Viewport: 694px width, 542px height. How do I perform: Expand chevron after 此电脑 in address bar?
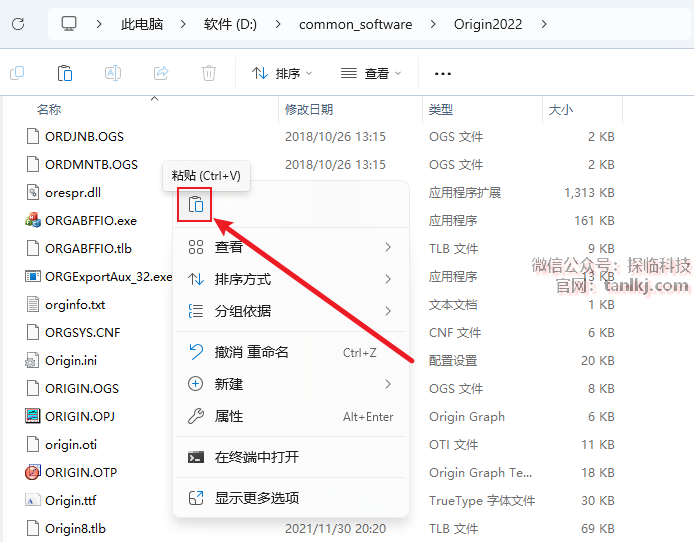click(x=183, y=24)
